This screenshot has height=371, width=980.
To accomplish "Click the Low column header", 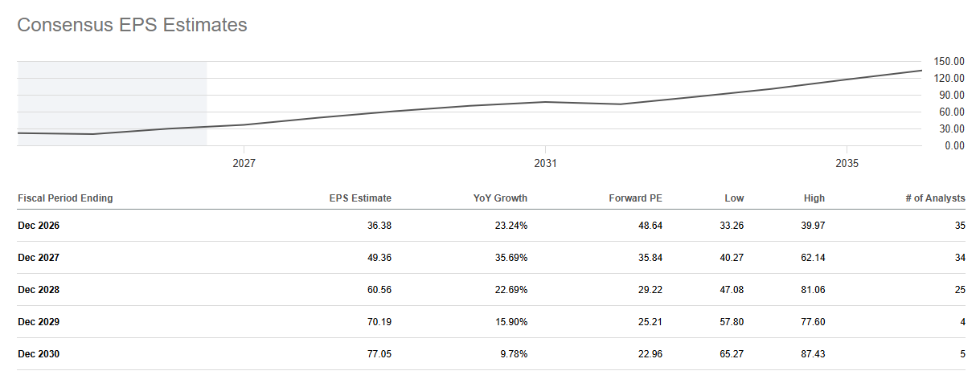I will point(734,198).
